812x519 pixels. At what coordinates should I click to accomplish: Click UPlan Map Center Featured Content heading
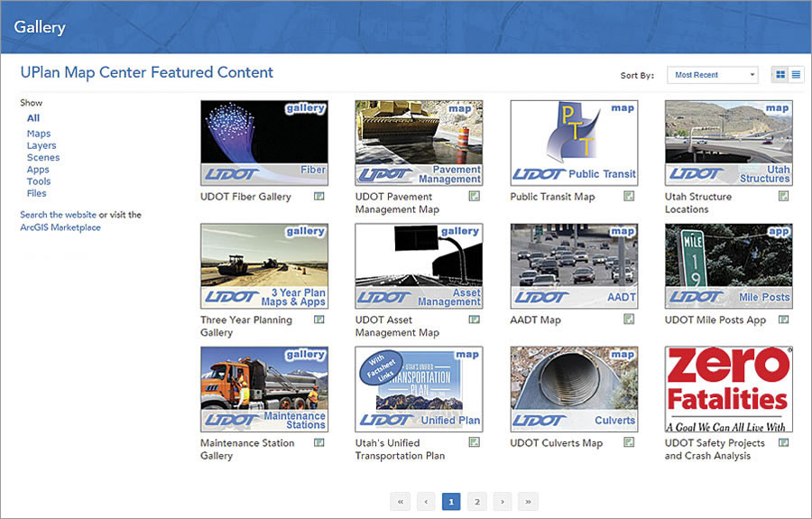[146, 72]
